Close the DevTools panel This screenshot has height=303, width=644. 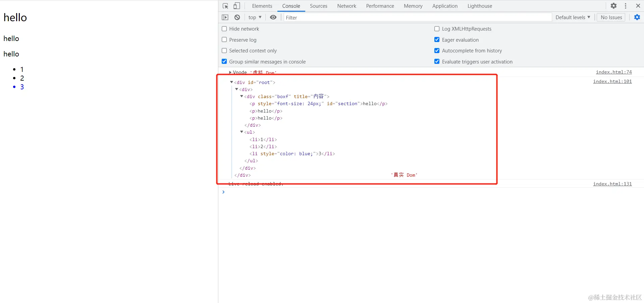(638, 6)
